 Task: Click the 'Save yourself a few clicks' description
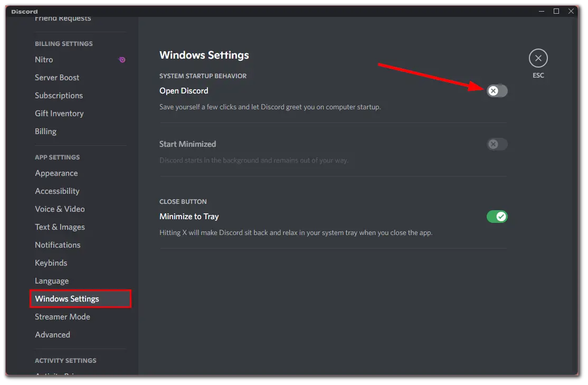tap(270, 107)
